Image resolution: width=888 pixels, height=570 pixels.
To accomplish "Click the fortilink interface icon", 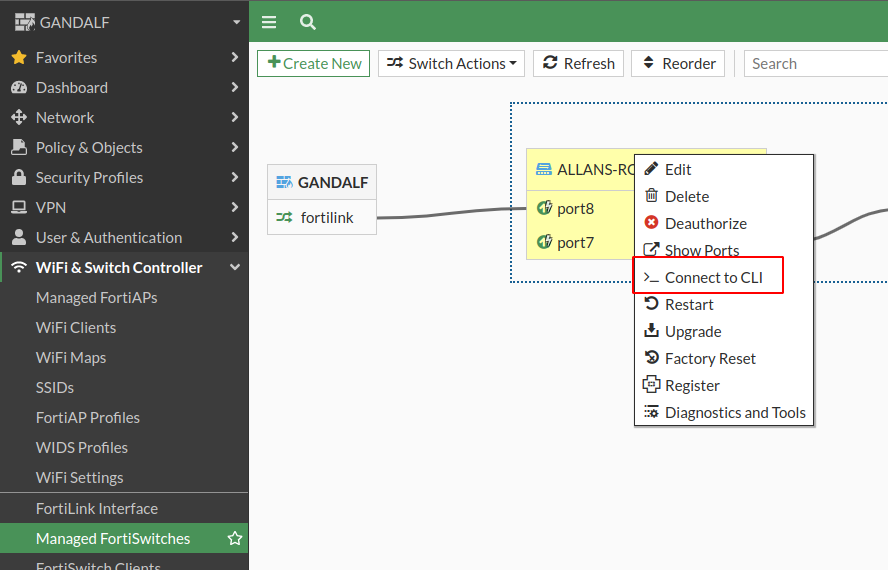I will click(284, 217).
